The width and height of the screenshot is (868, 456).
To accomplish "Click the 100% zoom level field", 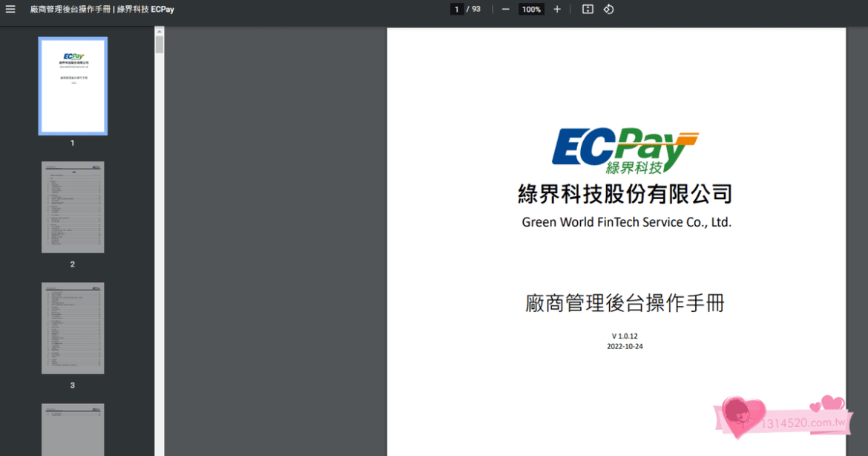I will tap(531, 10).
